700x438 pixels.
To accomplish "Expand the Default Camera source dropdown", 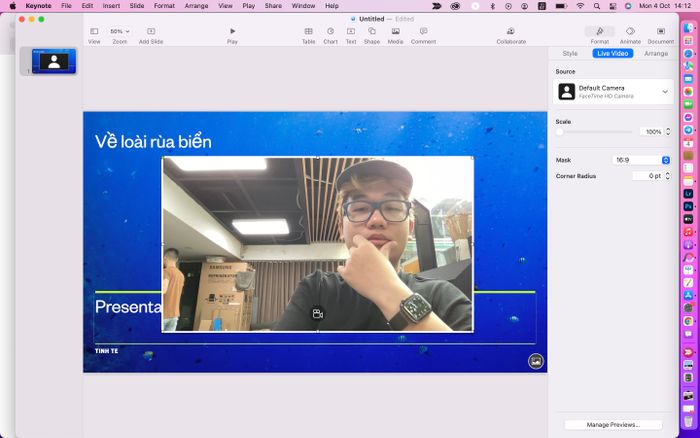I will pyautogui.click(x=613, y=92).
